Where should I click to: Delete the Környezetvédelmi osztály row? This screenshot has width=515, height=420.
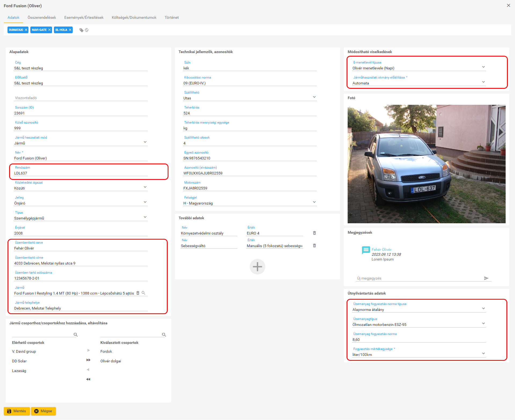314,233
